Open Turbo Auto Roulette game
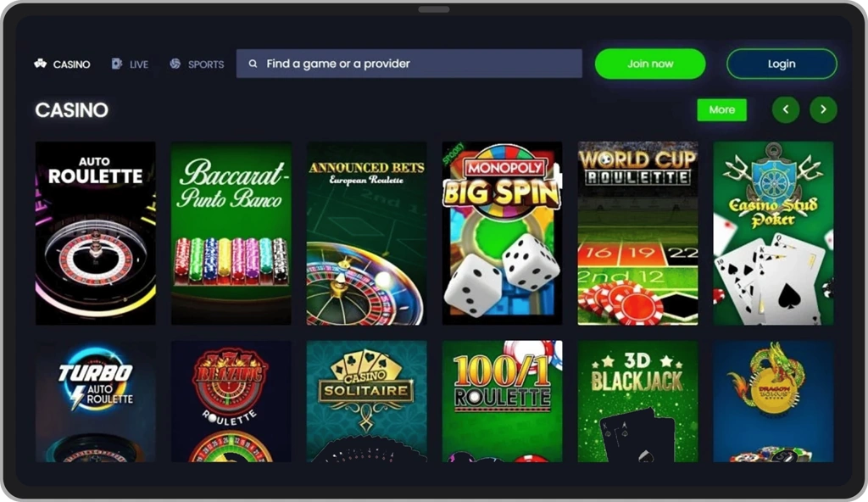Viewport: 868px width, 502px height. click(95, 401)
